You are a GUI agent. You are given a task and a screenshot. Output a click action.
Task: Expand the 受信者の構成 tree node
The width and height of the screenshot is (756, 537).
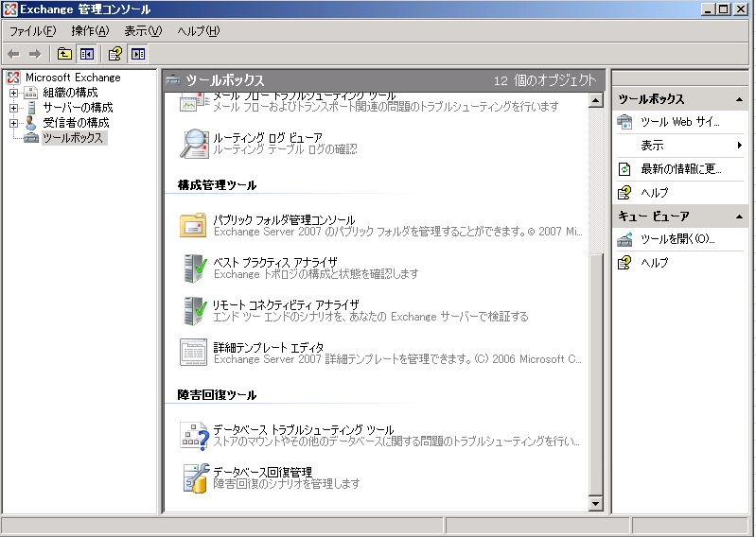pos(13,123)
